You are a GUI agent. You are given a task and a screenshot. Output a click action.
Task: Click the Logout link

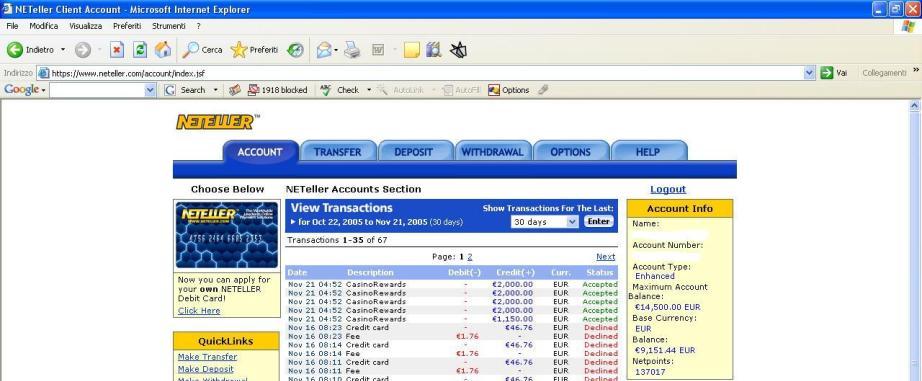(668, 189)
